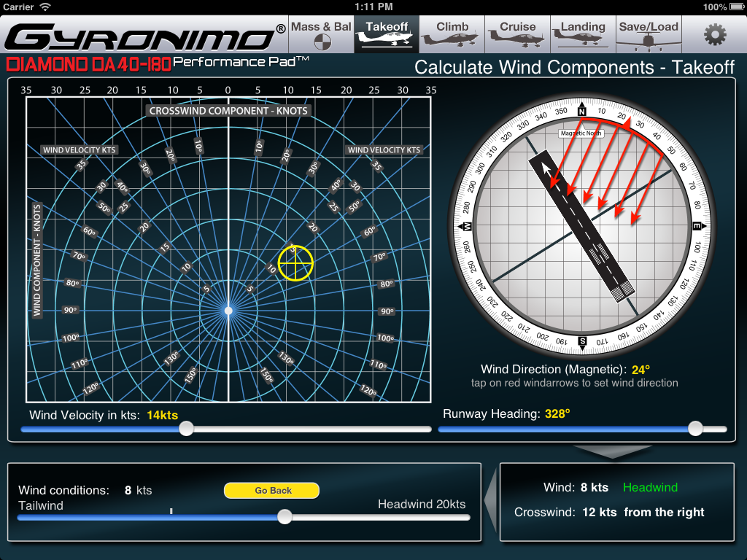This screenshot has width=747, height=560.
Task: Tap the runway graphic in compass
Action: point(581,226)
